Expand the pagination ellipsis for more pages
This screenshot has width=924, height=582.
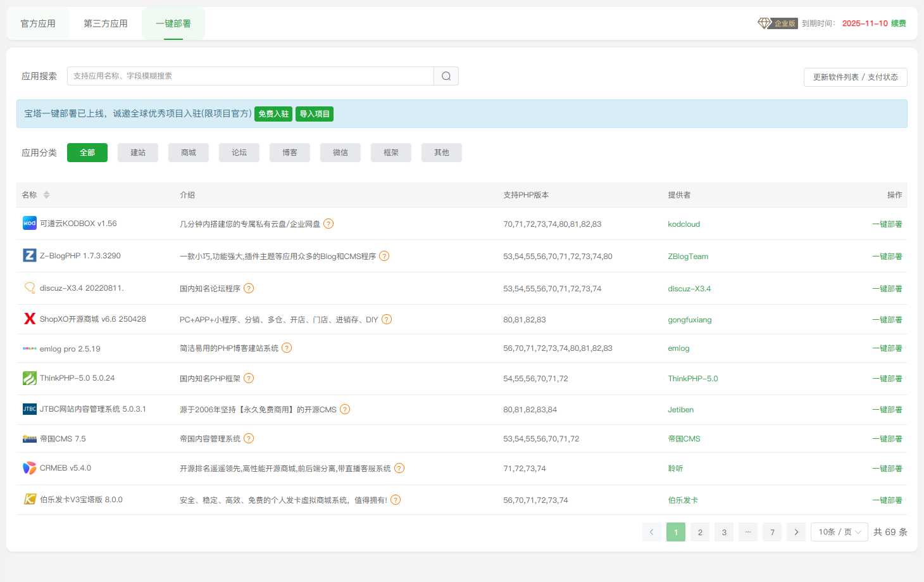coord(748,532)
